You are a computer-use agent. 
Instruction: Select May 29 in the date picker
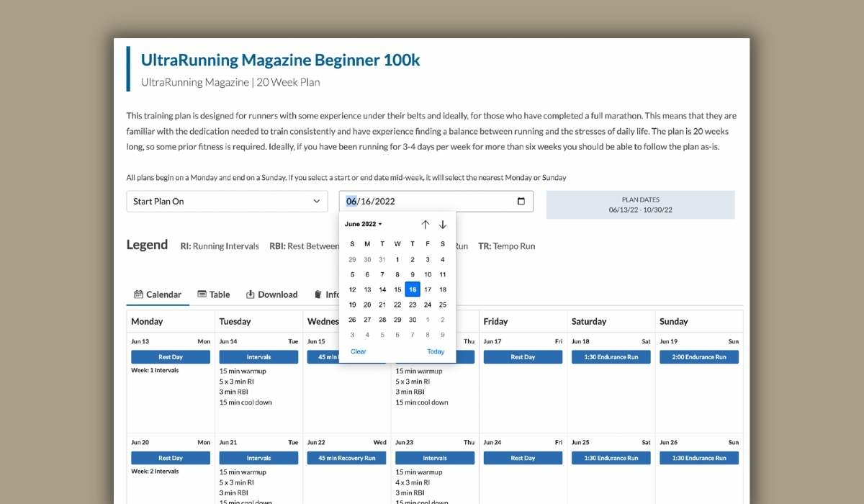352,259
